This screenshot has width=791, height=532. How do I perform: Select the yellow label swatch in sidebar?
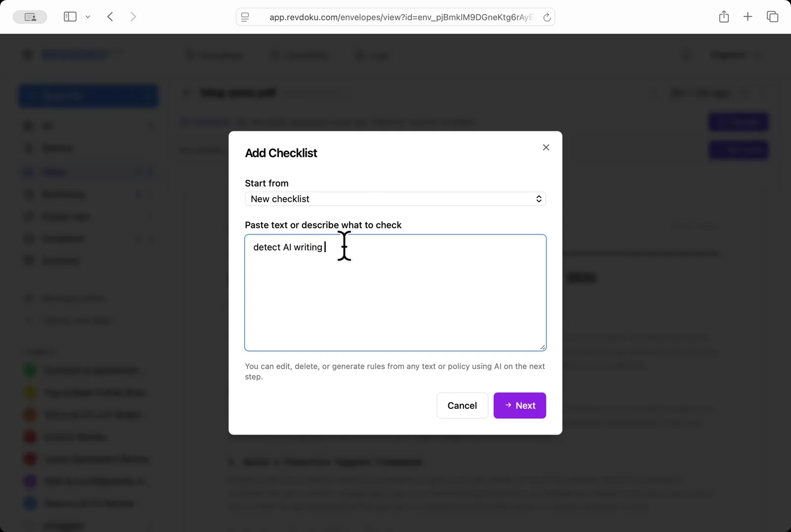point(30,392)
